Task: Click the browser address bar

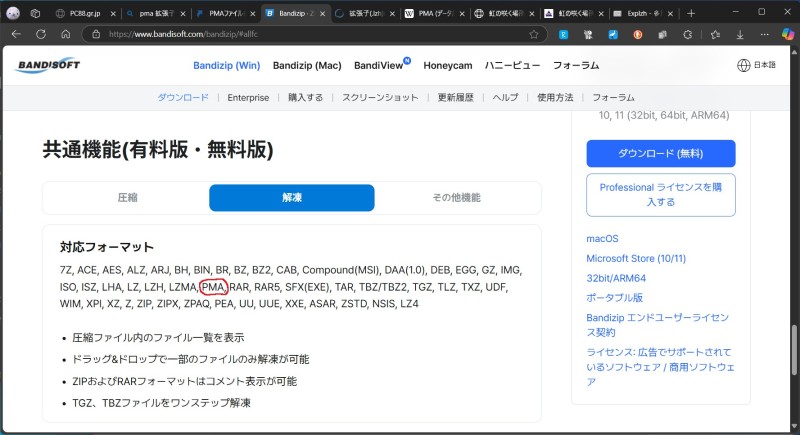Action: point(300,33)
